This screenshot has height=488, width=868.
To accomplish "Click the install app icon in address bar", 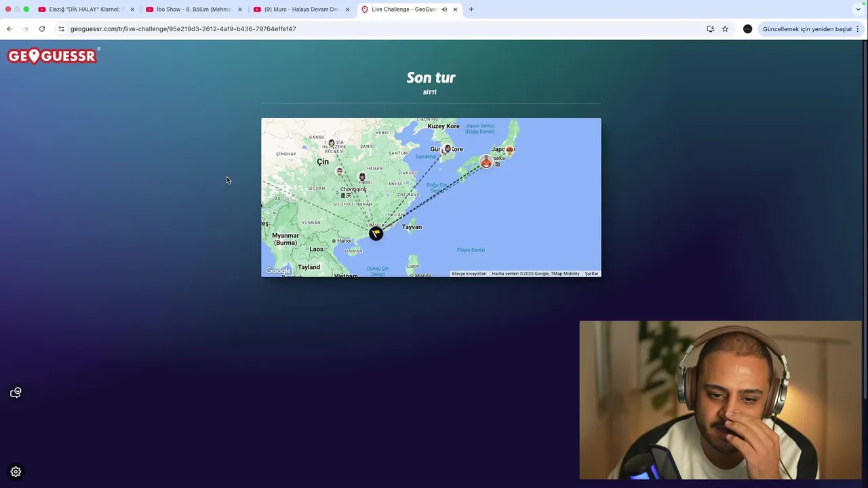I will (710, 29).
